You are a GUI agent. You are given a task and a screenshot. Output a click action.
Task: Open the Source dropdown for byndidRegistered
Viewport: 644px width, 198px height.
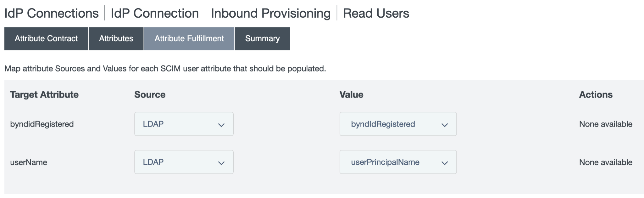pos(184,124)
